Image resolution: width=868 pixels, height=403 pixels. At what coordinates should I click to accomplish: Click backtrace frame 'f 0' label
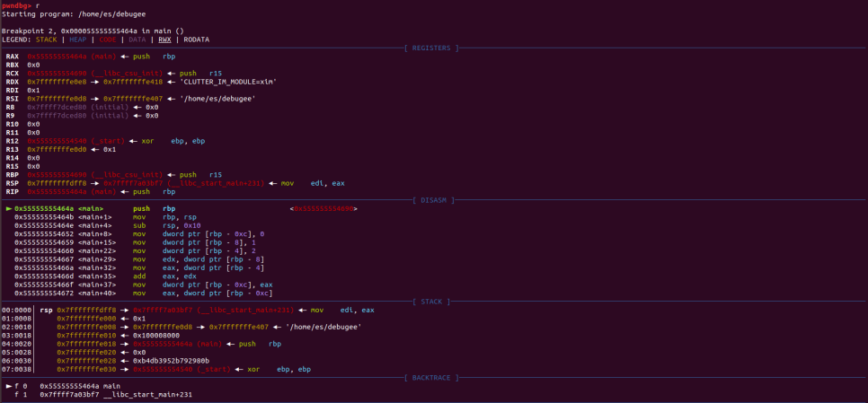(x=21, y=386)
